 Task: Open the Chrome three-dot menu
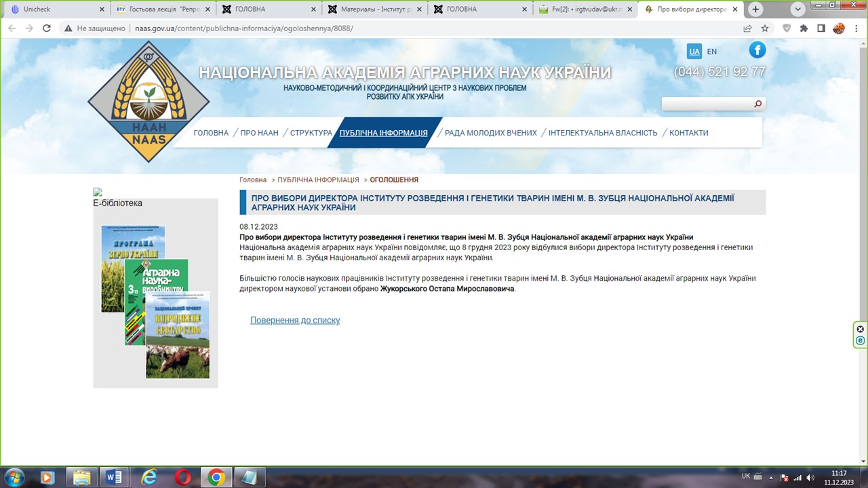click(856, 28)
